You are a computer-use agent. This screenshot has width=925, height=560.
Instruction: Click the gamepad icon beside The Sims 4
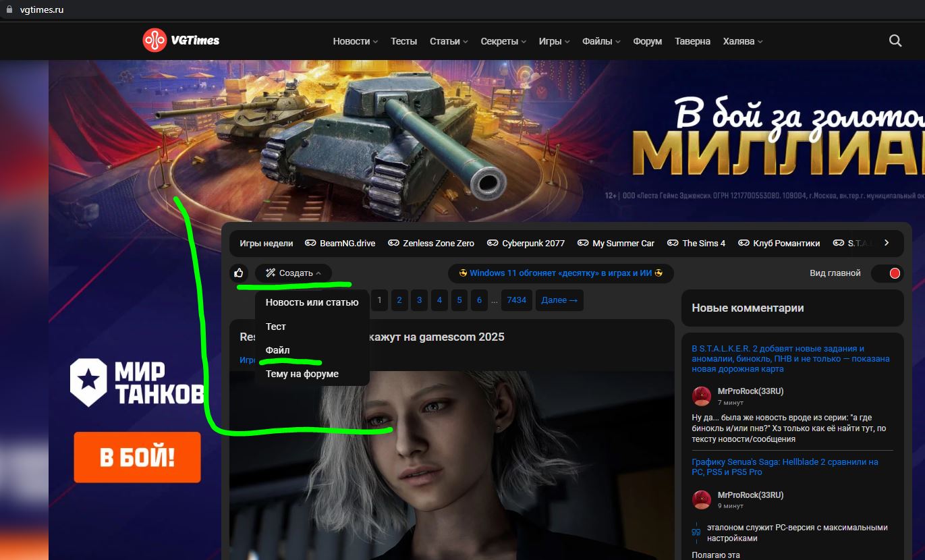click(x=673, y=243)
